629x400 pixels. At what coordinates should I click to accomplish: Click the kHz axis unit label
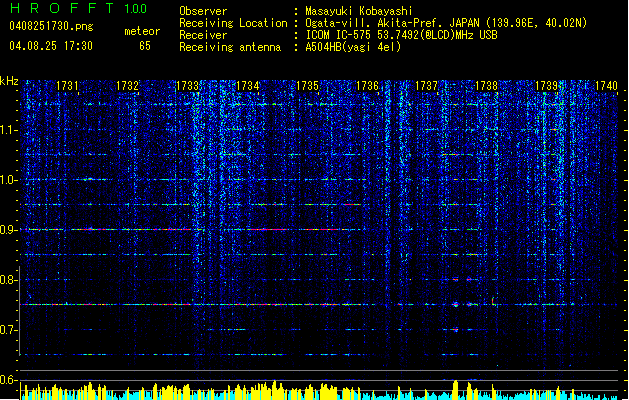(x=9, y=81)
